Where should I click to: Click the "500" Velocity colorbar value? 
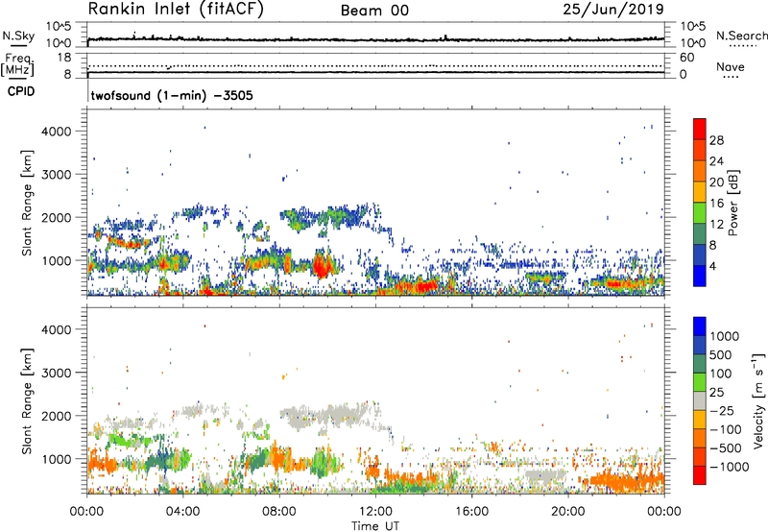click(x=720, y=354)
